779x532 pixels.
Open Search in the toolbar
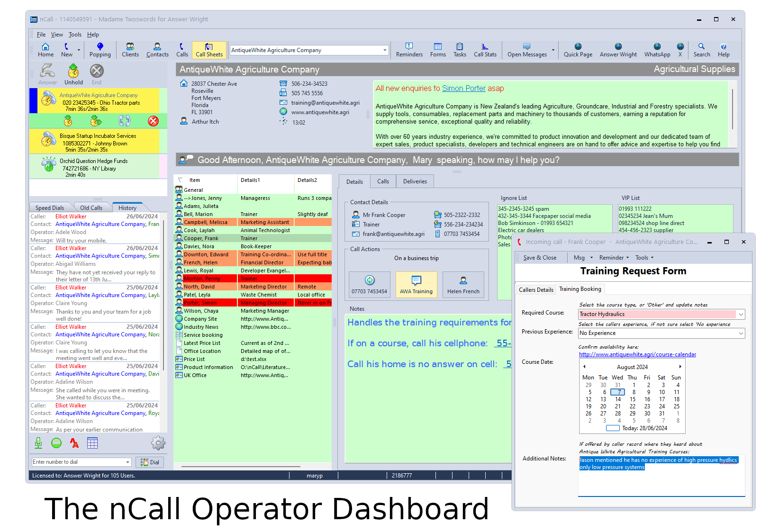pyautogui.click(x=702, y=50)
